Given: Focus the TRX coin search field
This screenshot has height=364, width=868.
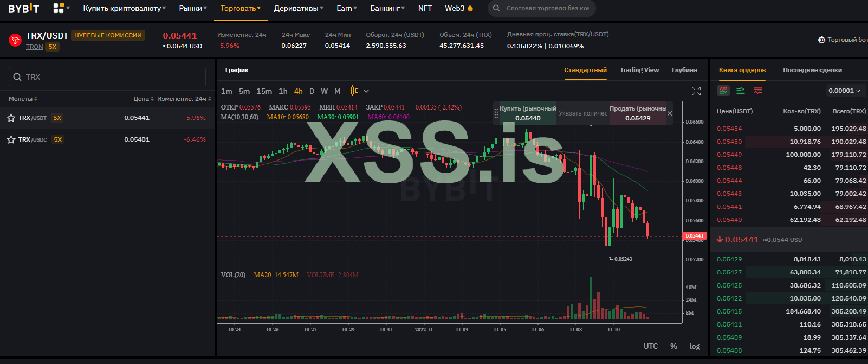Looking at the screenshot, I should (107, 77).
